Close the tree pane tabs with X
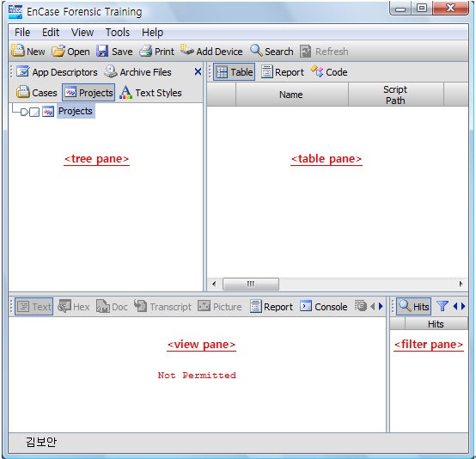 [198, 72]
